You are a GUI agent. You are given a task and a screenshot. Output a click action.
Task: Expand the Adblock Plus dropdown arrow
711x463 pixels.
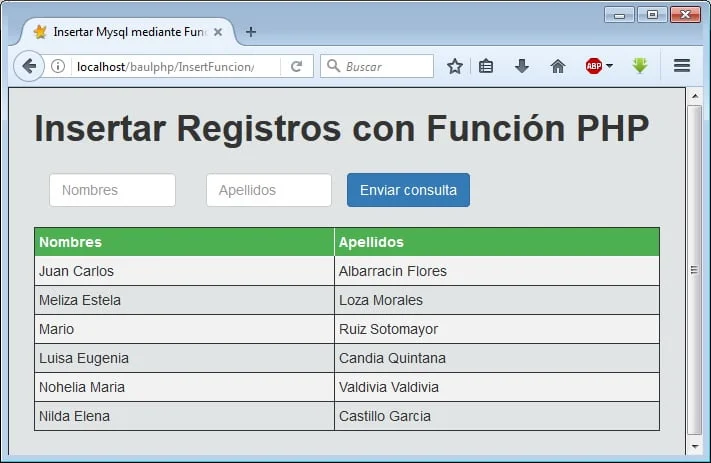coord(609,66)
